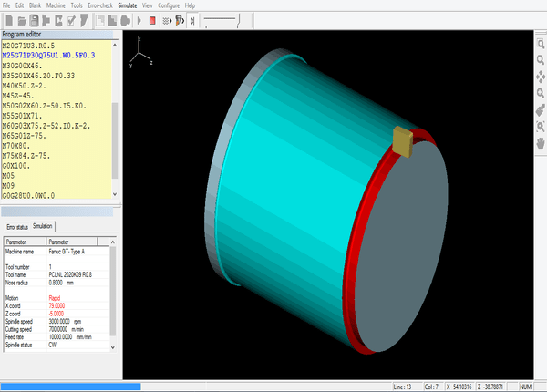Click the X coord value 79.0000
This screenshot has width=547, height=392.
click(57, 306)
